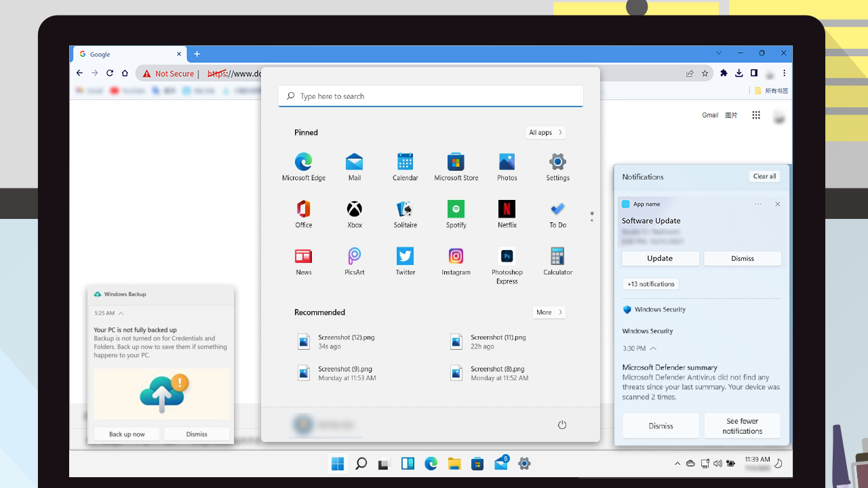Start the Solitaire game
Viewport: 868px width, 488px height.
[405, 214]
